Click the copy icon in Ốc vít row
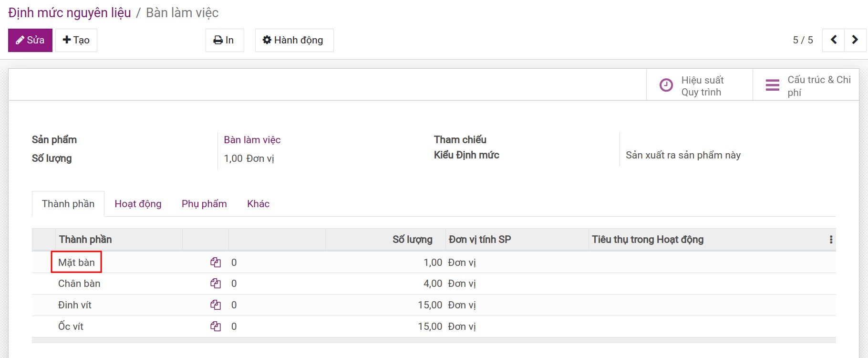Image resolution: width=868 pixels, height=358 pixels. [x=216, y=326]
